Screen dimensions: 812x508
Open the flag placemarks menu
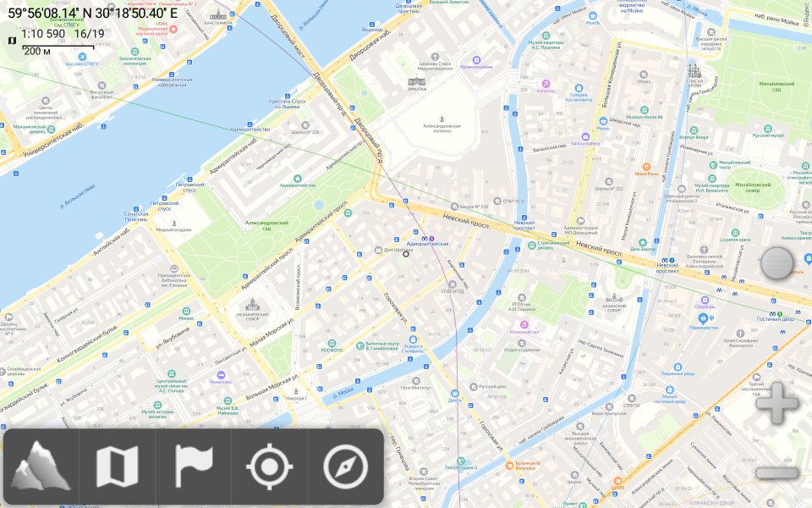pyautogui.click(x=194, y=467)
